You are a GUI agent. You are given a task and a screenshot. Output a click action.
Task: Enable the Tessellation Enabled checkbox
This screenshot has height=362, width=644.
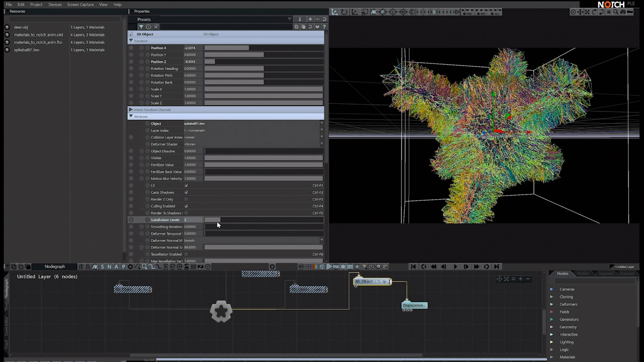click(186, 254)
